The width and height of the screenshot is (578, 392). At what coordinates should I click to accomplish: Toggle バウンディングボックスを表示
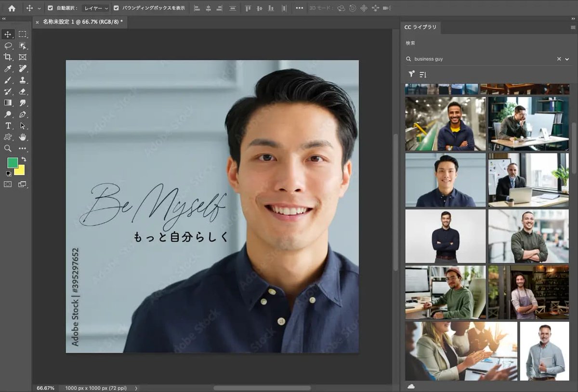click(117, 8)
